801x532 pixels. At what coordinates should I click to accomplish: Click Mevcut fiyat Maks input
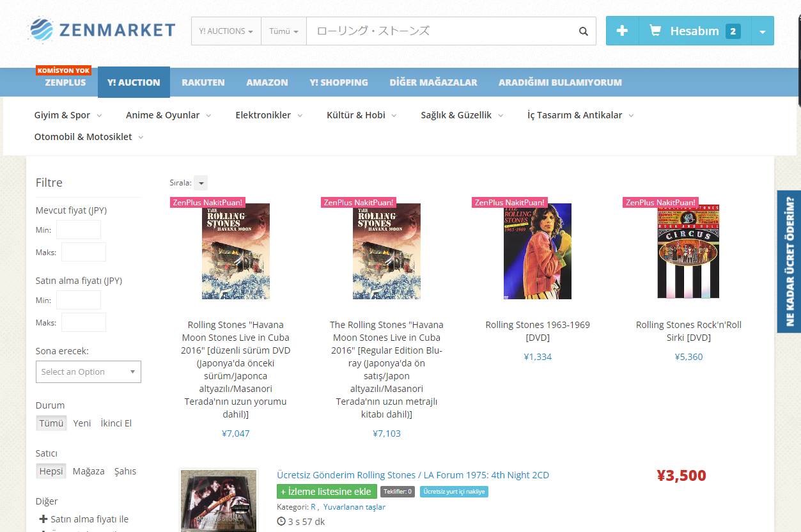pyautogui.click(x=84, y=252)
